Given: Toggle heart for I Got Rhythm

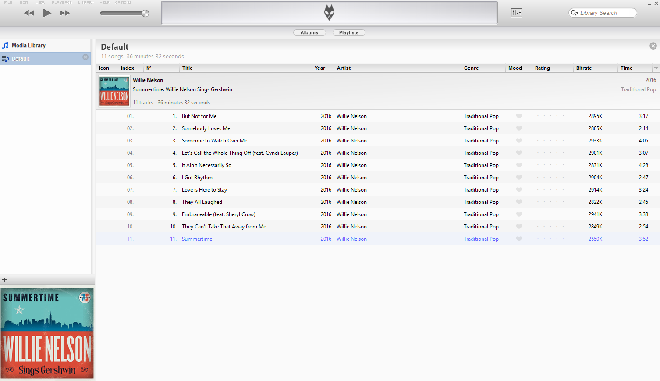Looking at the screenshot, I should (x=519, y=177).
